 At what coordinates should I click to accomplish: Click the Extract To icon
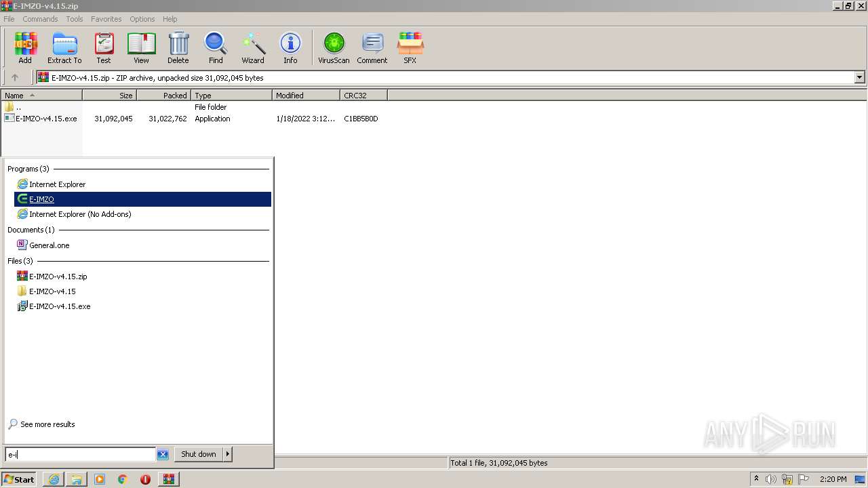tap(64, 48)
